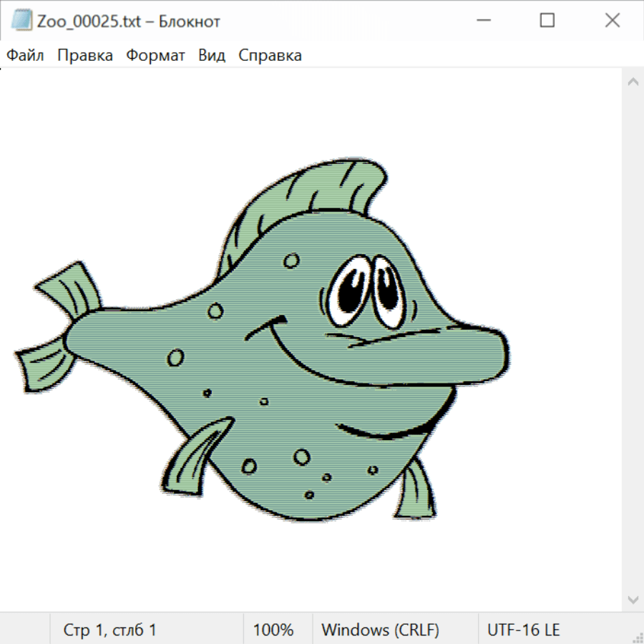This screenshot has width=644, height=644.
Task: Click the window resize grip corner
Action: [x=638, y=638]
